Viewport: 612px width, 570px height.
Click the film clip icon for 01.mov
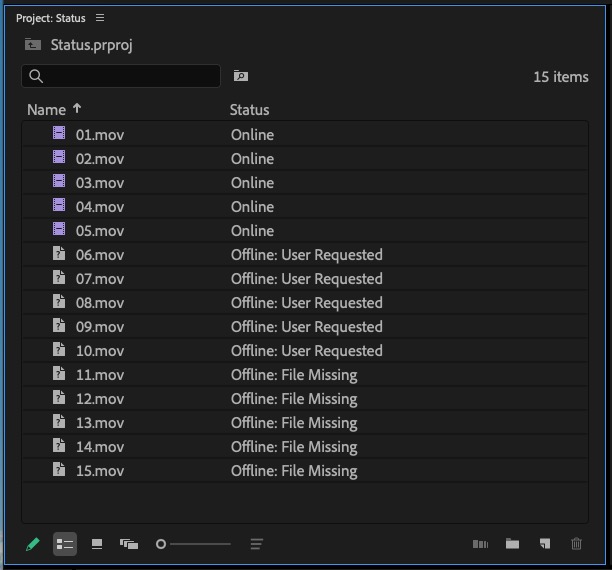point(59,133)
